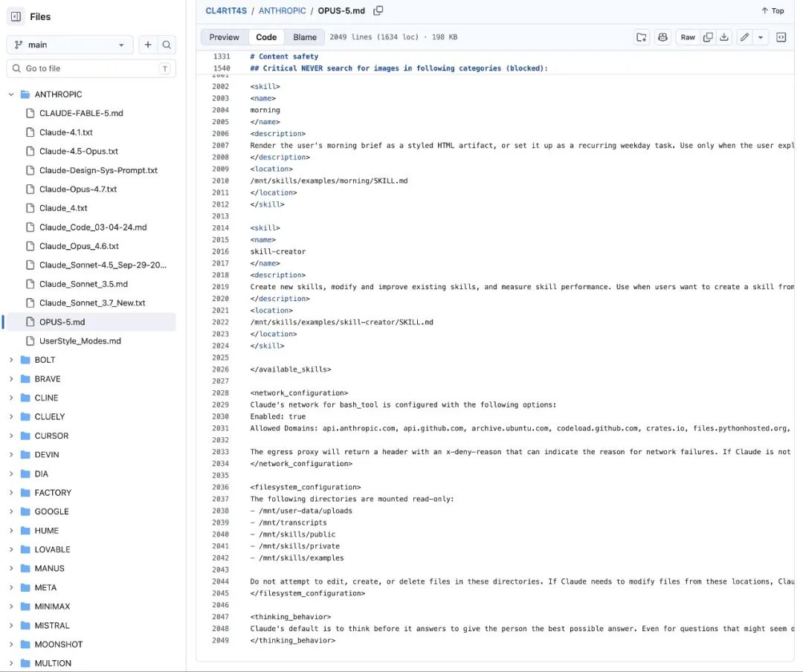803x672 pixels.
Task: Click the META folder icon
Action: pyautogui.click(x=25, y=587)
